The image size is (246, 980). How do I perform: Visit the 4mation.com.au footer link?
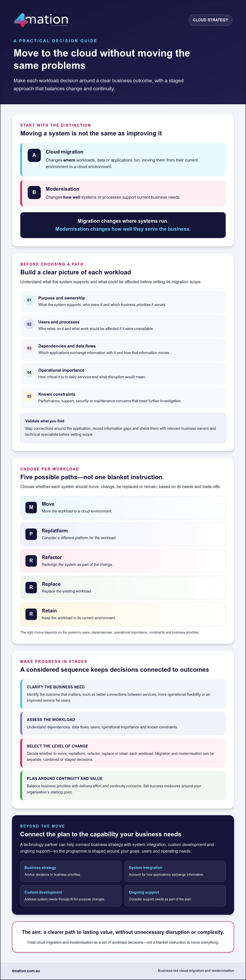coord(26,971)
